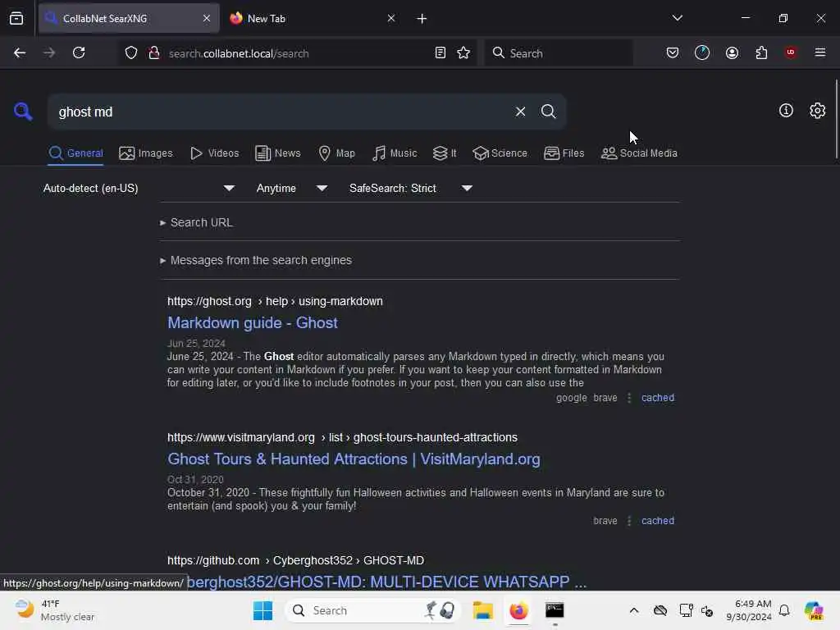Select the Science category
The height and width of the screenshot is (630, 840).
[x=500, y=153]
